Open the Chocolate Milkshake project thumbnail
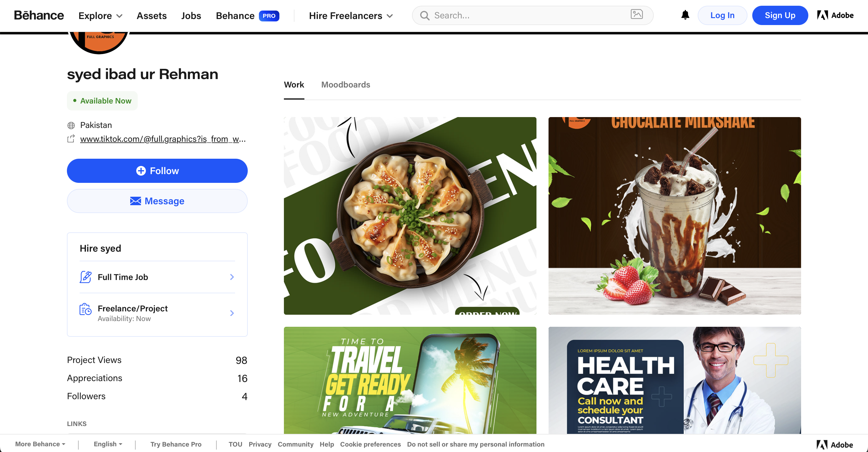This screenshot has height=452, width=868. [x=675, y=216]
